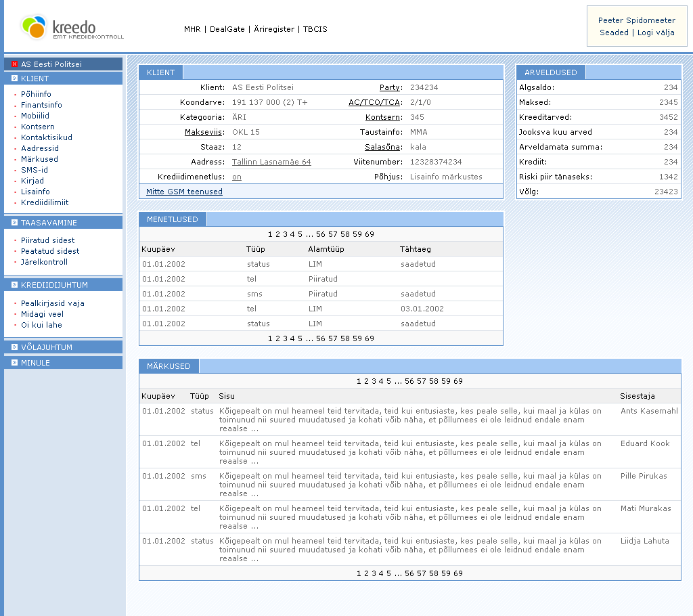Select the Menetlused row with deadline 03.01.2002
Viewport: 693px width, 616px height.
(321, 309)
